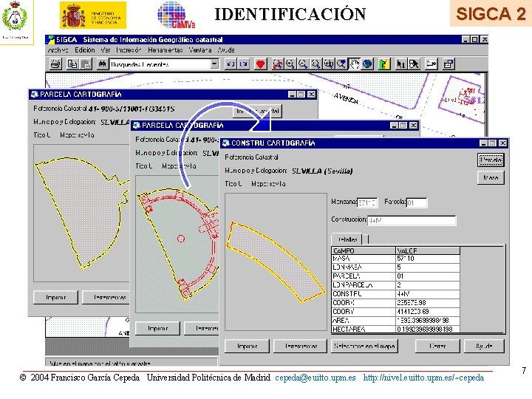Select the arrow pointer selection tool
Image resolution: width=532 pixels, height=399 pixels.
[x=400, y=64]
